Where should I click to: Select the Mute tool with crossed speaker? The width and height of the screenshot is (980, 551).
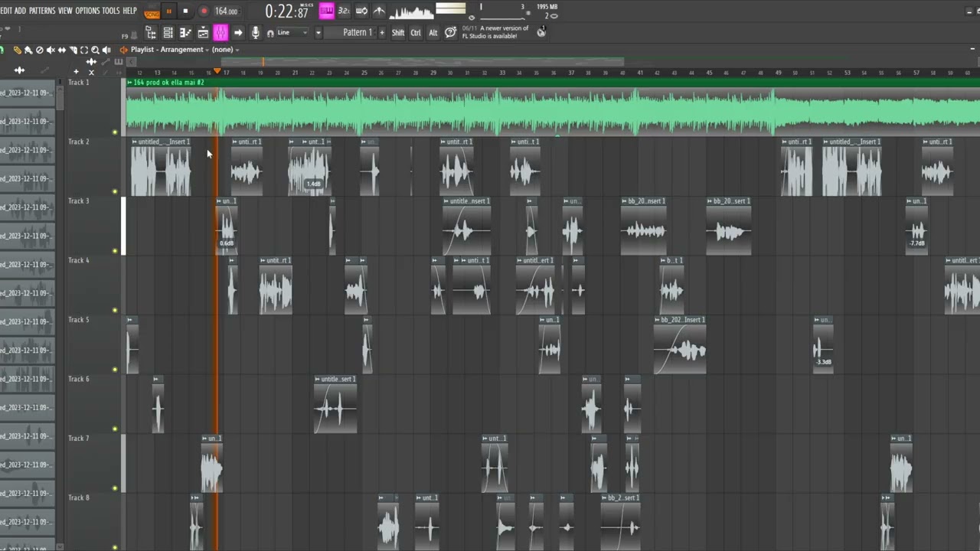point(51,51)
